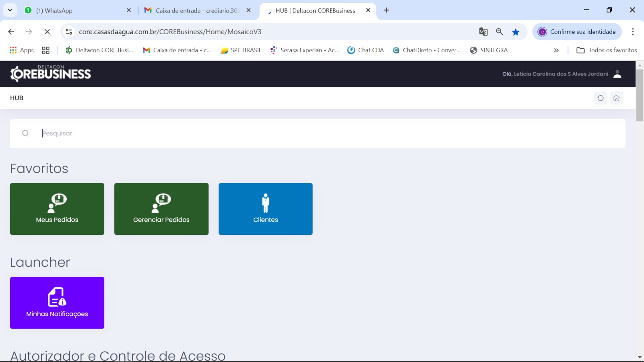Open the tab groups grid icon
The width and height of the screenshot is (644, 362).
(46, 50)
